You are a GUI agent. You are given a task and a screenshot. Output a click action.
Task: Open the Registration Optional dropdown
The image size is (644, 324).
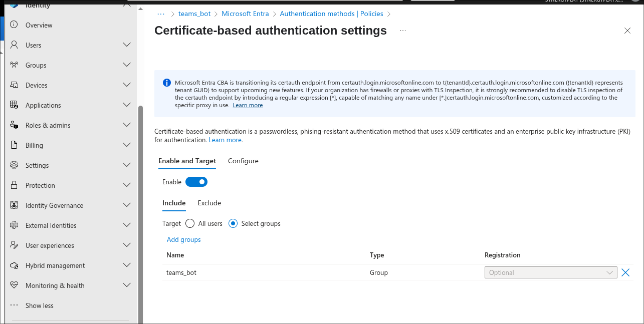(551, 272)
